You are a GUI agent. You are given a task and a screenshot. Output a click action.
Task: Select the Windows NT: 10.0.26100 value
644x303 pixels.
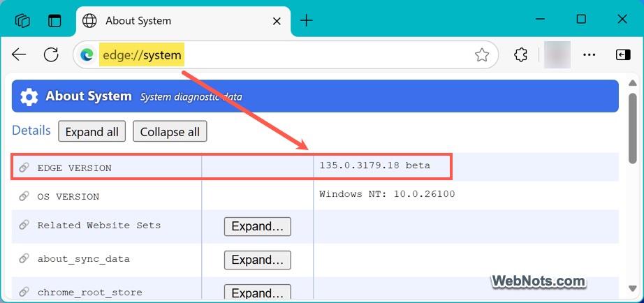[387, 194]
